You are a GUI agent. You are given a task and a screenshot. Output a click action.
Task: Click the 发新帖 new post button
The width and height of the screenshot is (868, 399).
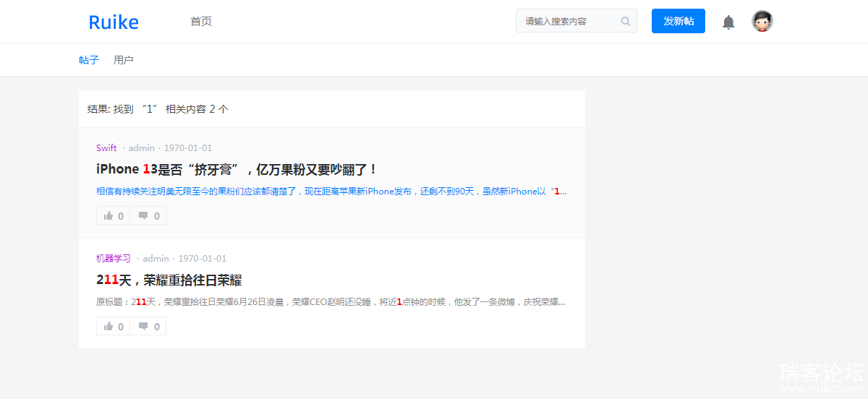pos(678,21)
